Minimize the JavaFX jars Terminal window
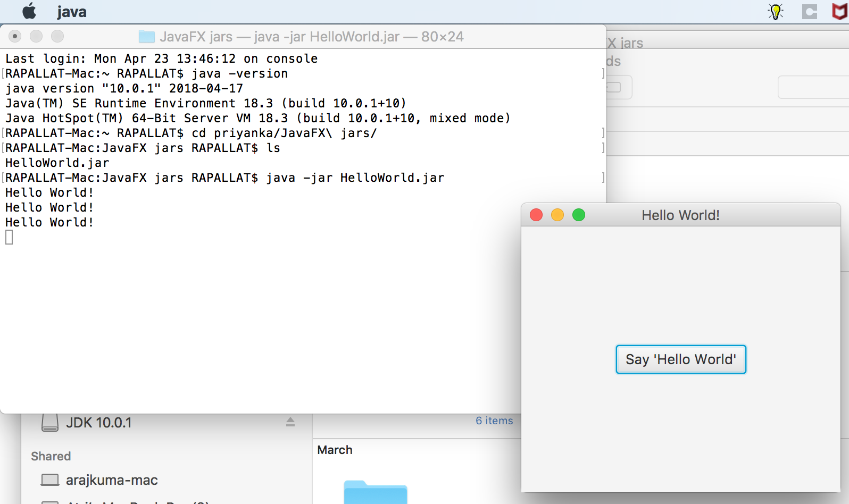The width and height of the screenshot is (849, 504). click(x=36, y=36)
